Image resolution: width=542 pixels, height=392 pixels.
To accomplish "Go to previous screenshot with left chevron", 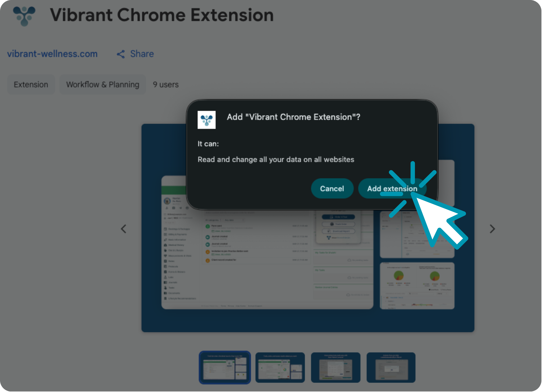I will pyautogui.click(x=124, y=229).
